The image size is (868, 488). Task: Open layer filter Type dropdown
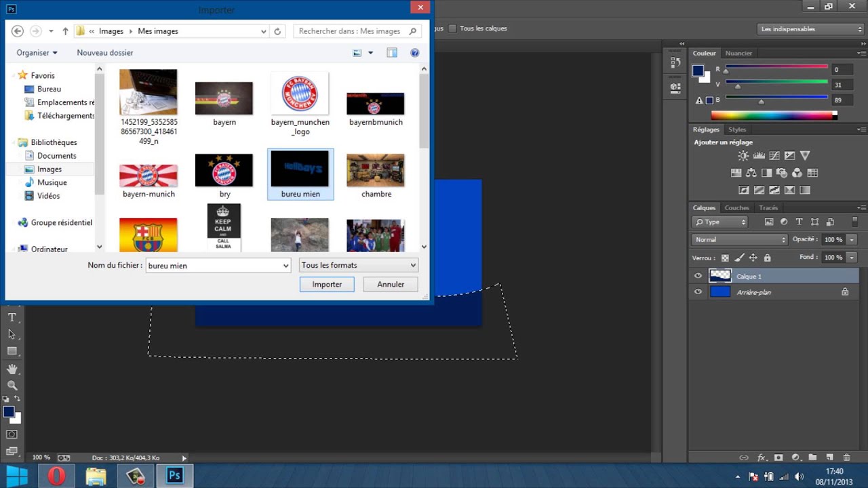click(x=719, y=222)
